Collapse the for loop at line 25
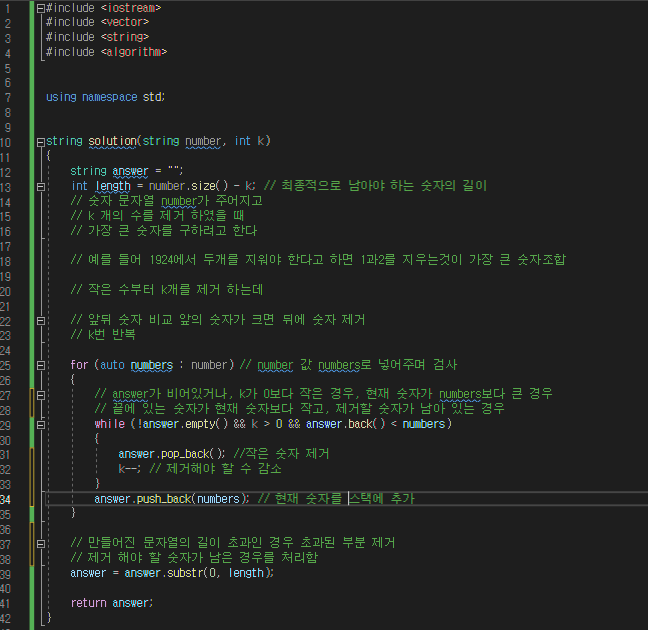 [40, 365]
